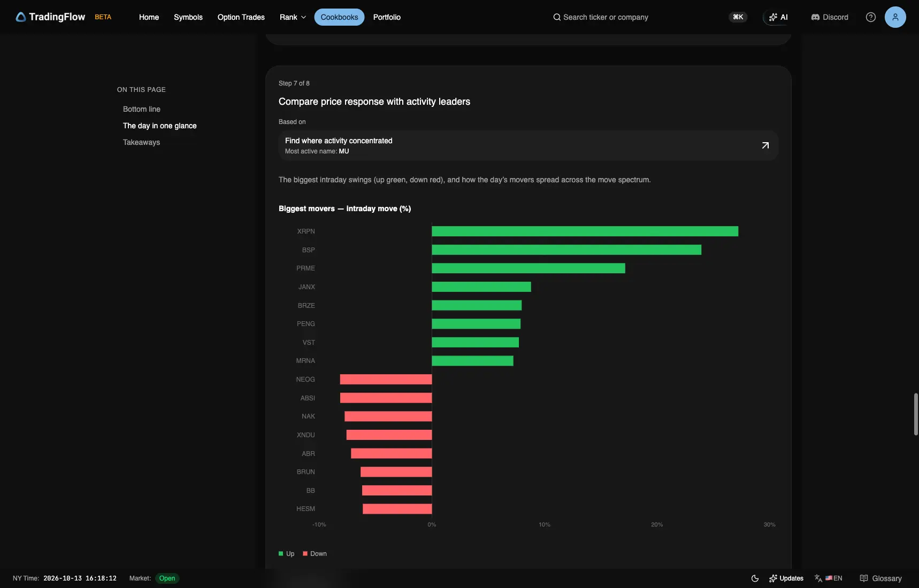Click the EN language selector
Screen dimensions: 919x588
829,578
